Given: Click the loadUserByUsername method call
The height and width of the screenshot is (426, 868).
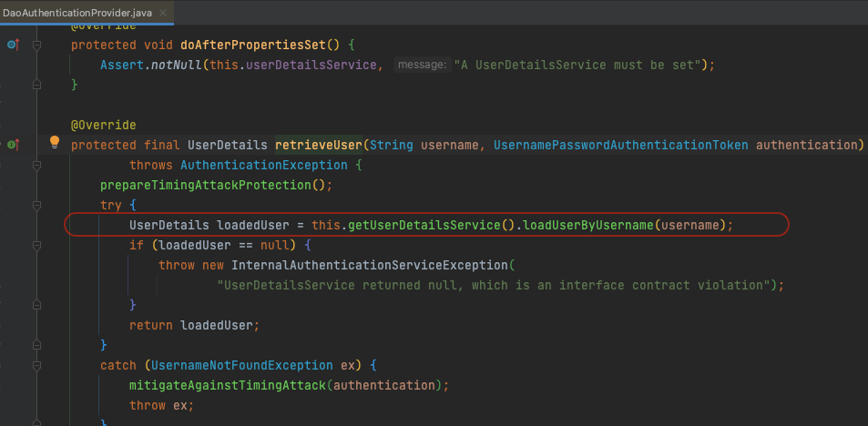Looking at the screenshot, I should point(587,225).
